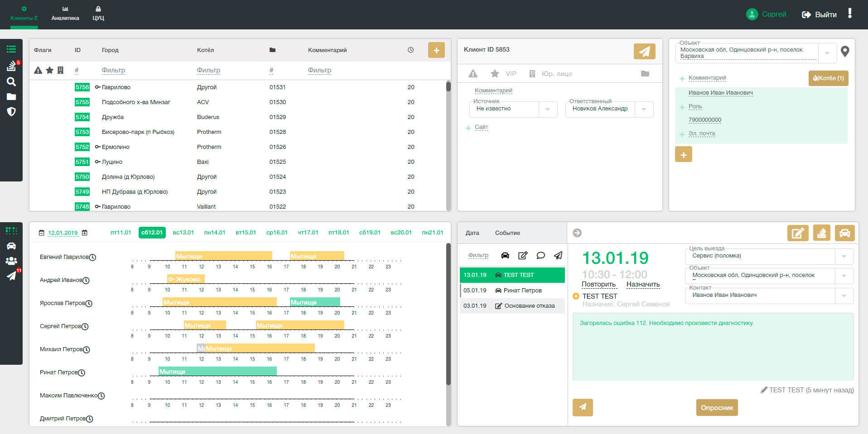Click the map pin location icon

[x=844, y=52]
